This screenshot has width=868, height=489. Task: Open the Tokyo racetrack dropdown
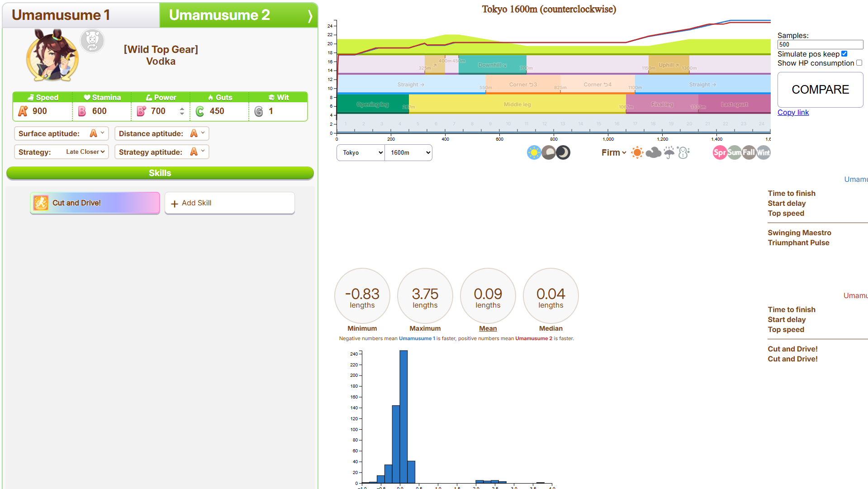tap(360, 152)
